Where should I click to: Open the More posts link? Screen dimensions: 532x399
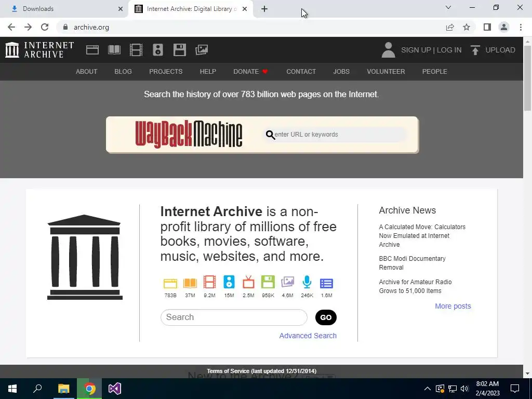pos(453,306)
